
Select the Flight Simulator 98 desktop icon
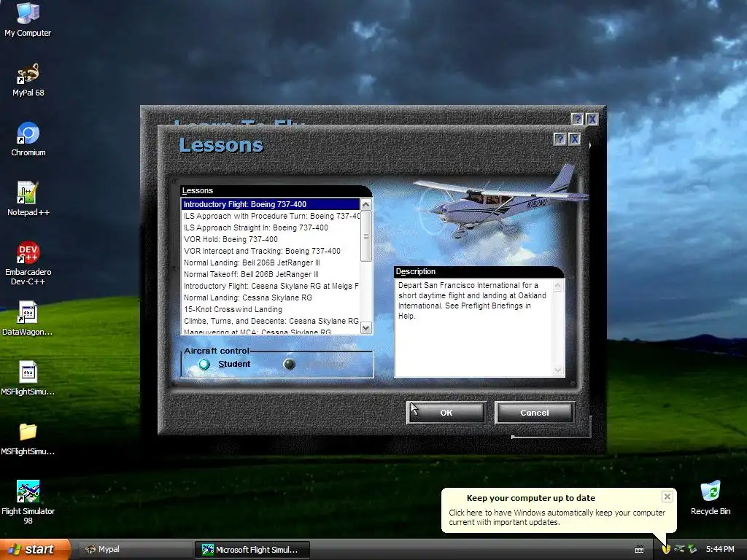pos(28,502)
